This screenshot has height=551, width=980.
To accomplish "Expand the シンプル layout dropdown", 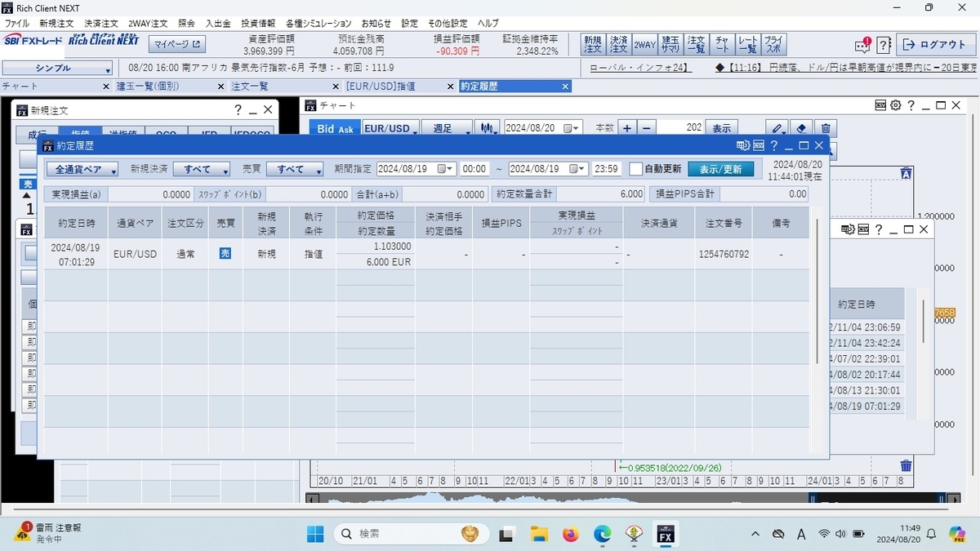I will [57, 69].
